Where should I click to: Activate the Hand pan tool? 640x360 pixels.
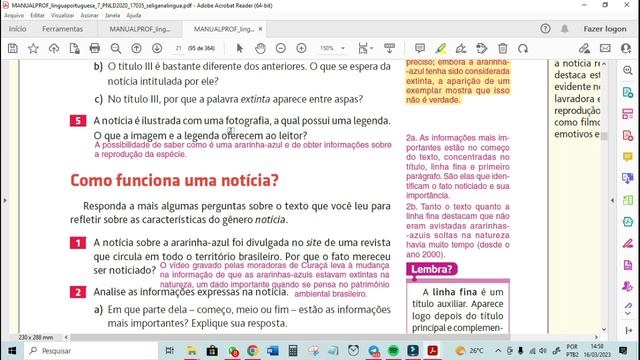[260, 48]
